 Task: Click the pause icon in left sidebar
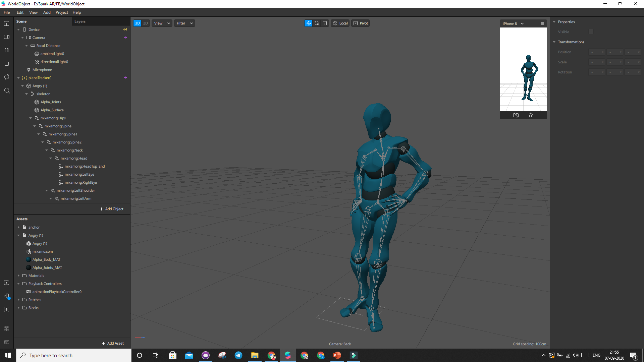point(6,50)
